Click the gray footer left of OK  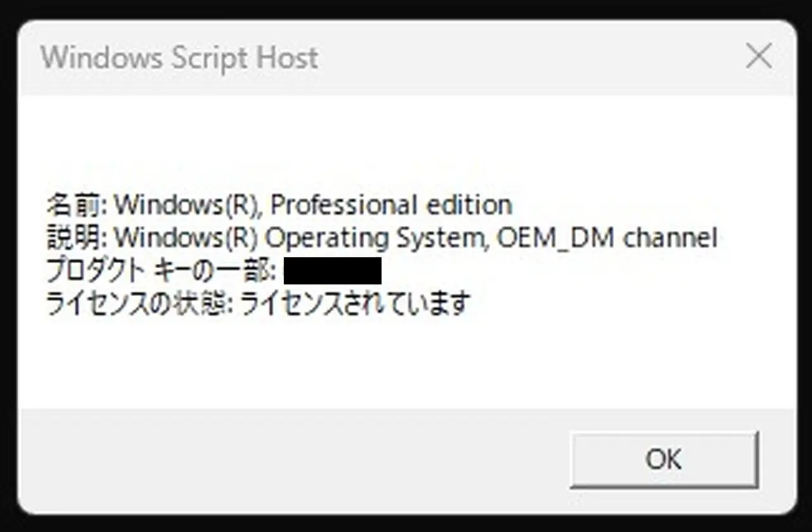(285, 459)
